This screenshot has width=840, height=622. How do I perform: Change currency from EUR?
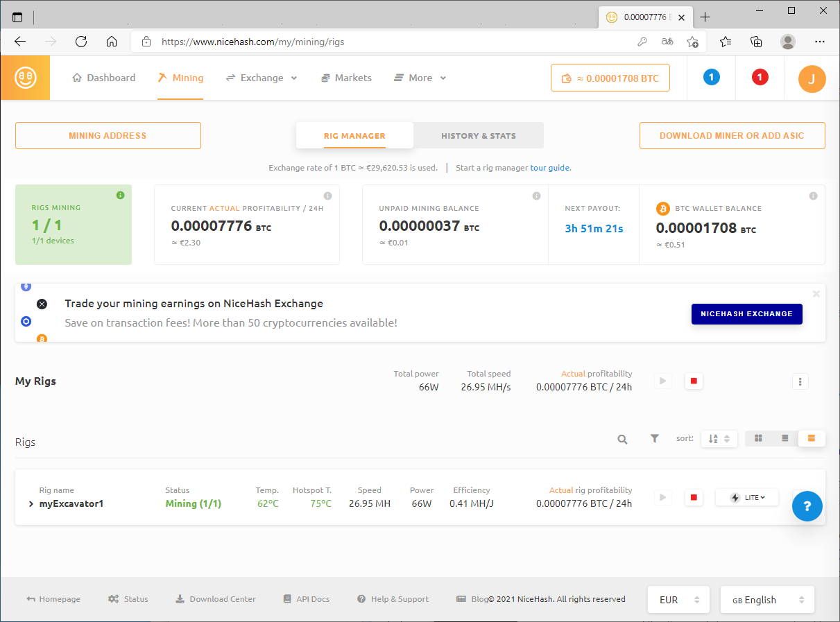[x=678, y=600]
